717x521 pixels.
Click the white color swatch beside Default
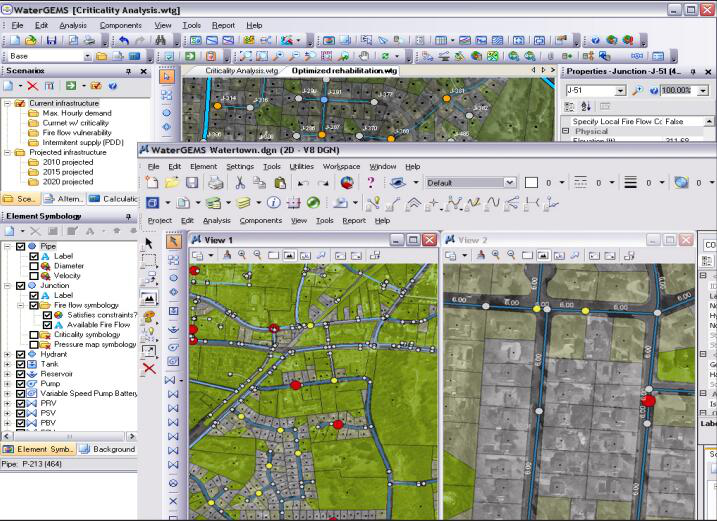point(531,183)
